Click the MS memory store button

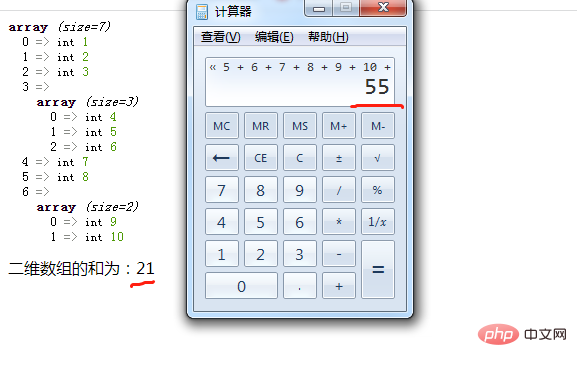(x=300, y=126)
